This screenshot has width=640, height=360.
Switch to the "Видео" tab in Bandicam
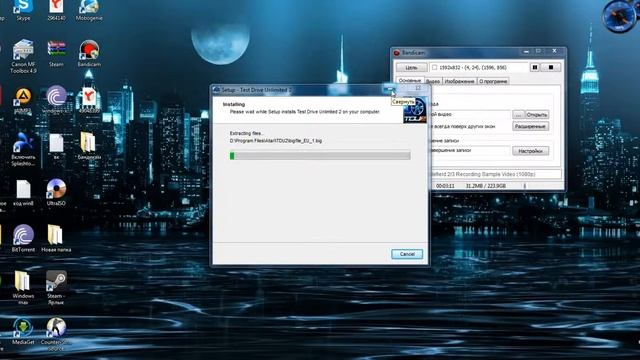[433, 81]
